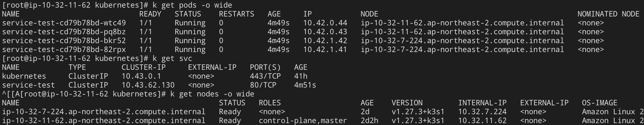Click the control-plane,master role text
644x125 pixels.
pos(303,121)
